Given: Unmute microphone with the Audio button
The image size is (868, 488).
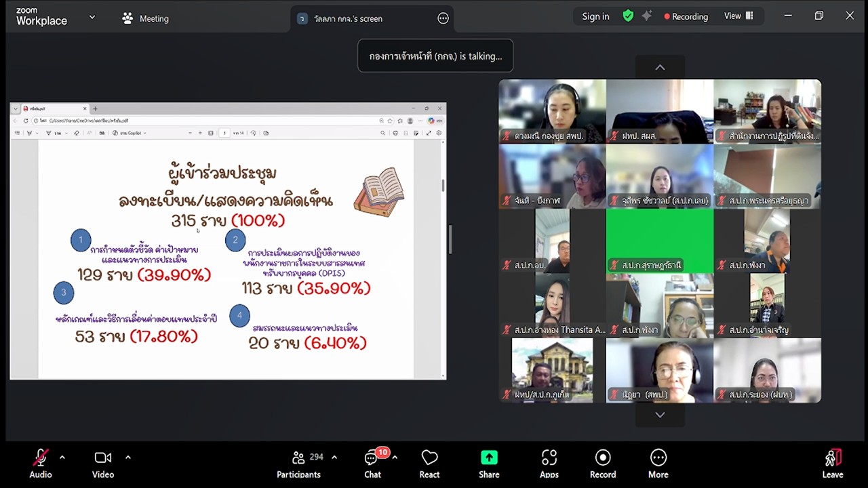Looking at the screenshot, I should pos(41,464).
